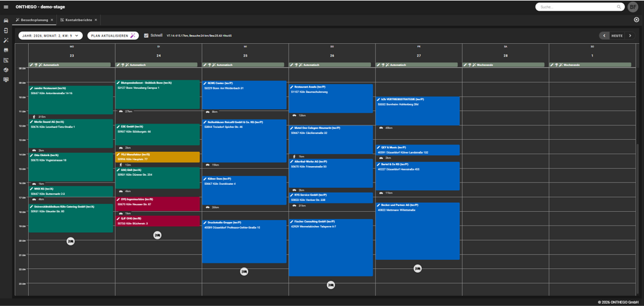This screenshot has width=644, height=306.
Task: Click the edit pencil on REWE Center appointment
Action: [205, 83]
